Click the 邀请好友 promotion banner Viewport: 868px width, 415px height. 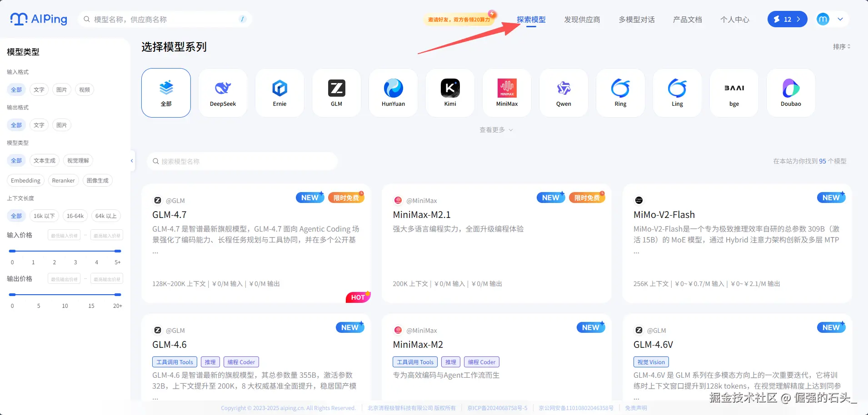pos(459,19)
